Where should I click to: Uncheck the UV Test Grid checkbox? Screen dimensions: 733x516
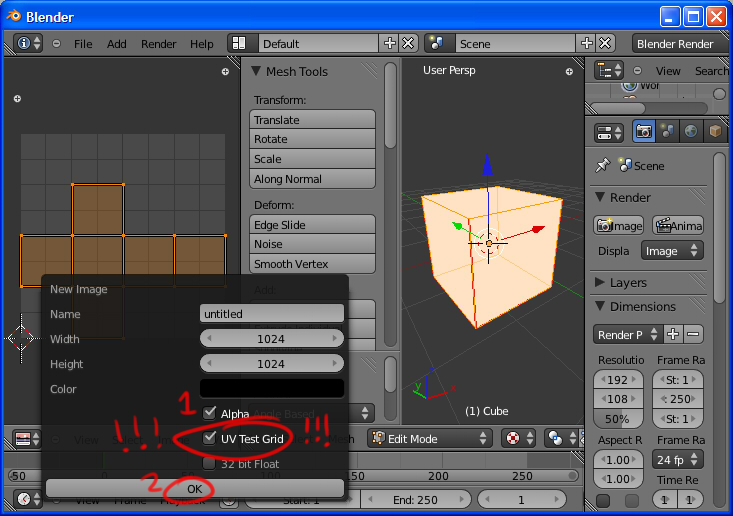tap(209, 438)
